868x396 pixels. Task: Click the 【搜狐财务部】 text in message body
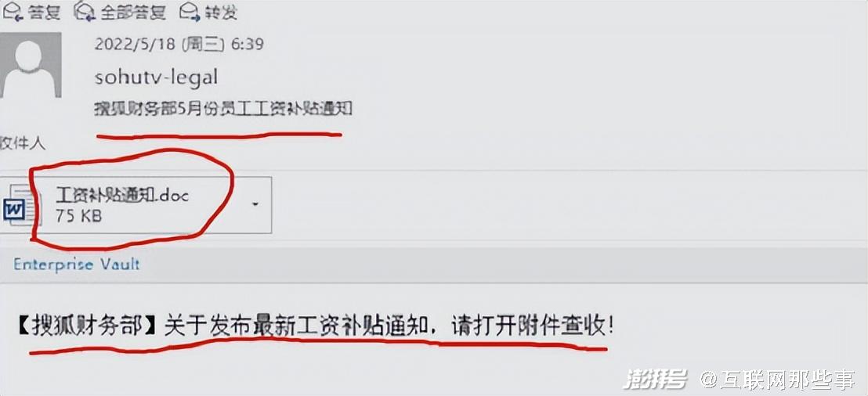coord(89,326)
